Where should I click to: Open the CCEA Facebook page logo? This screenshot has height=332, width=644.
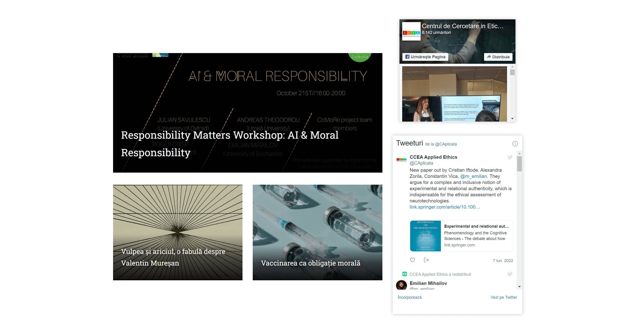tap(411, 31)
